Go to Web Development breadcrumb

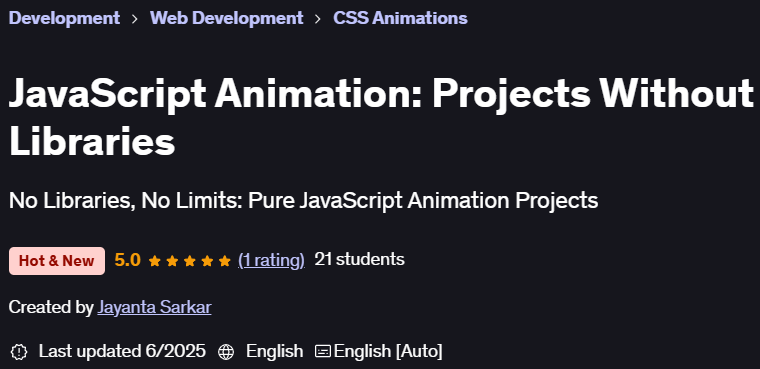click(226, 18)
